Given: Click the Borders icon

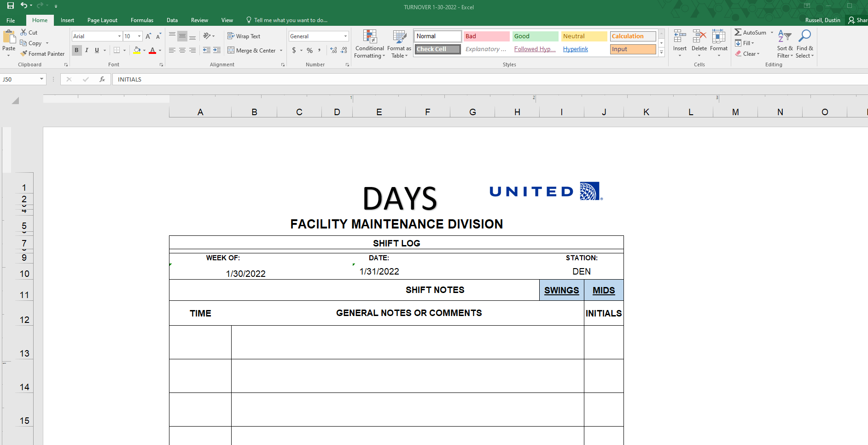Looking at the screenshot, I should coord(117,50).
